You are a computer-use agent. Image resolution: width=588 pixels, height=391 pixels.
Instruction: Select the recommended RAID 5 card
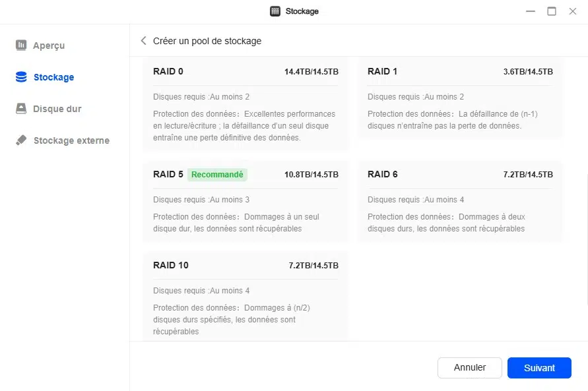tap(245, 201)
